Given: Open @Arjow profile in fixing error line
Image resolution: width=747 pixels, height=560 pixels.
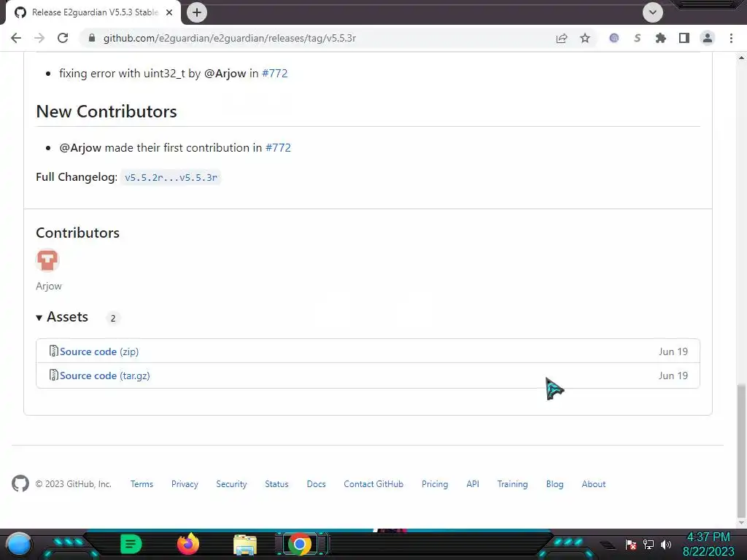Looking at the screenshot, I should pyautogui.click(x=225, y=74).
